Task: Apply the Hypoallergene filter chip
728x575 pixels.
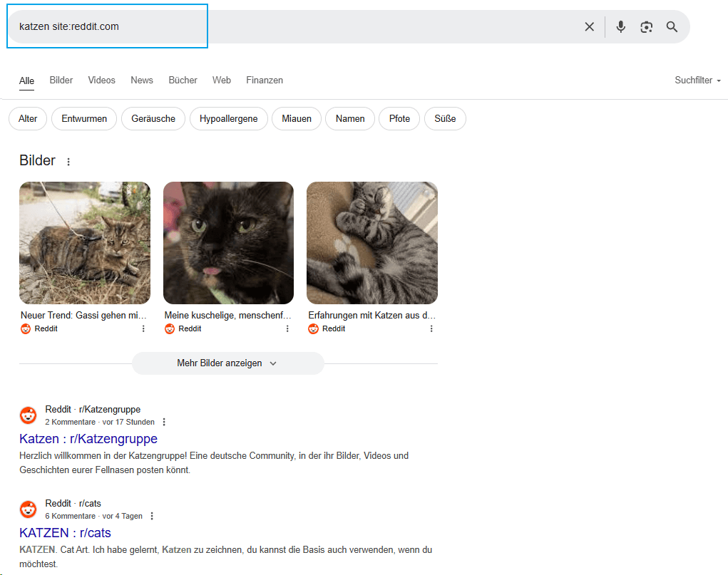Action: (x=228, y=119)
